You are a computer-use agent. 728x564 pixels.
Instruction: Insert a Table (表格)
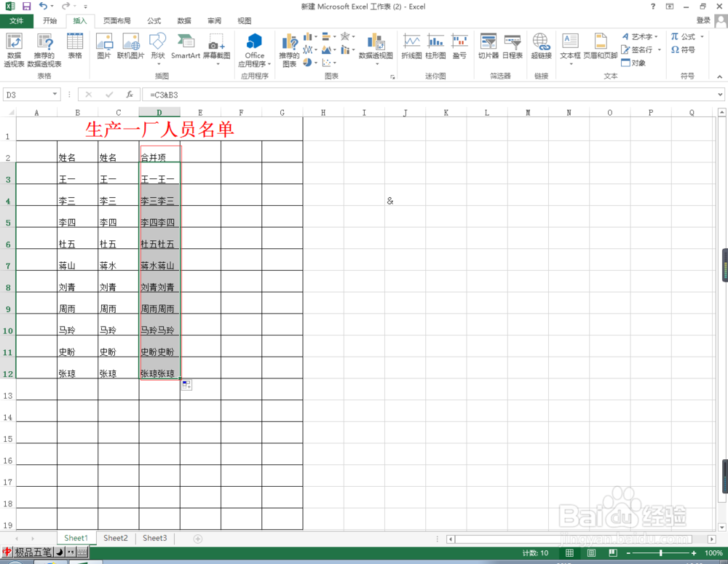point(75,47)
